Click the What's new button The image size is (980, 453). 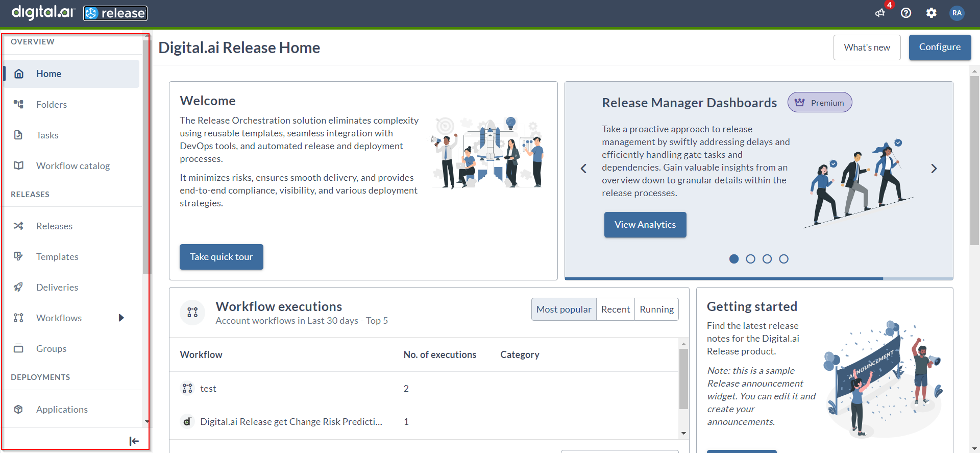(x=867, y=47)
